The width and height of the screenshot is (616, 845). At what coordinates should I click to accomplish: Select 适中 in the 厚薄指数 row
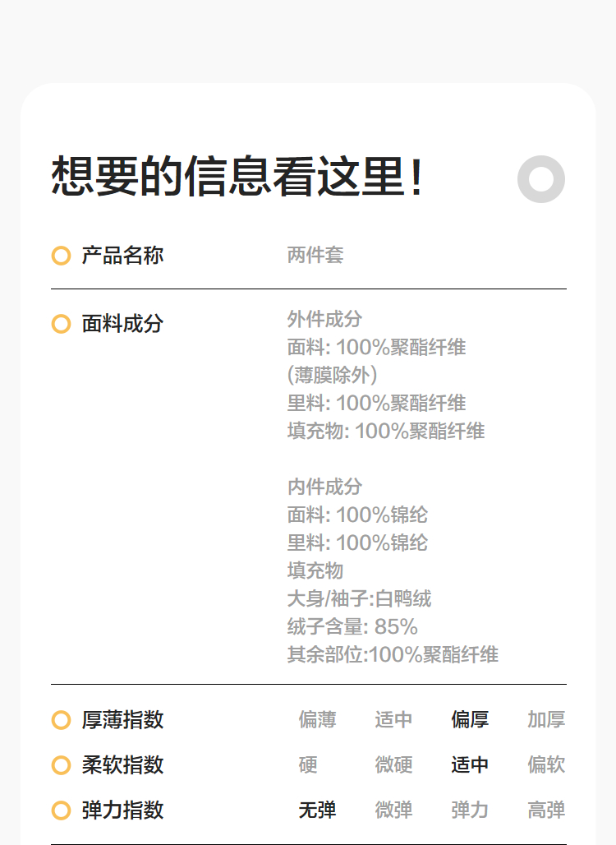(393, 720)
